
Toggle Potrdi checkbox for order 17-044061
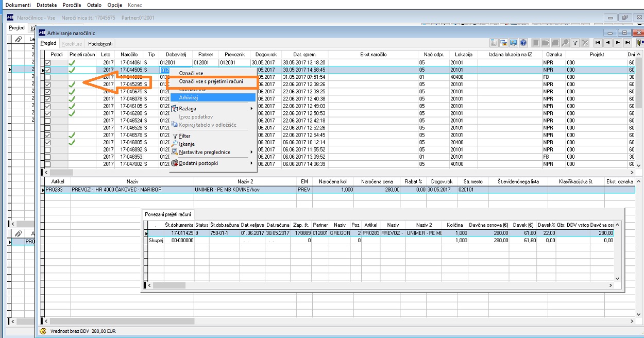[48, 63]
